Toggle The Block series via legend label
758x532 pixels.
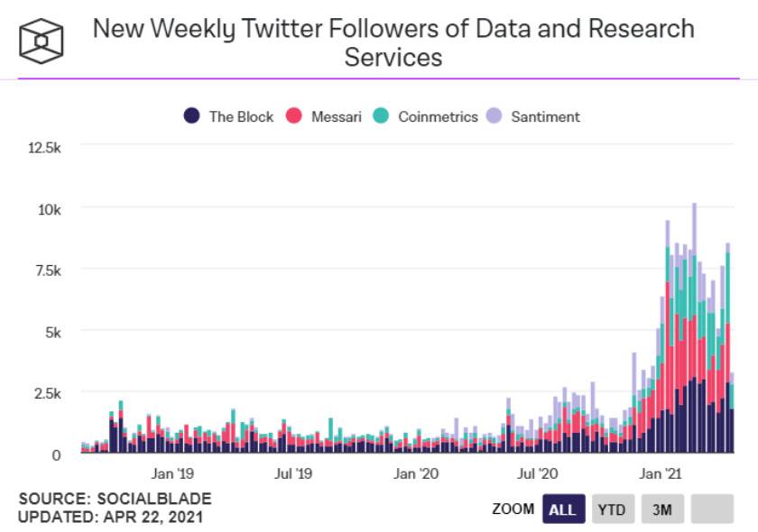pyautogui.click(x=241, y=116)
